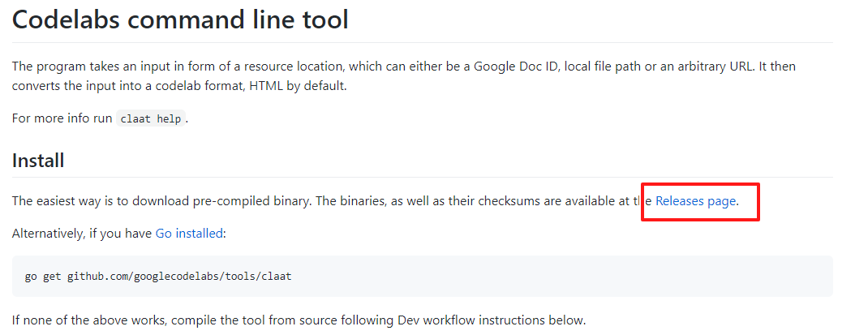Follow the Go installed link
This screenshot has width=868, height=335.
tap(189, 234)
